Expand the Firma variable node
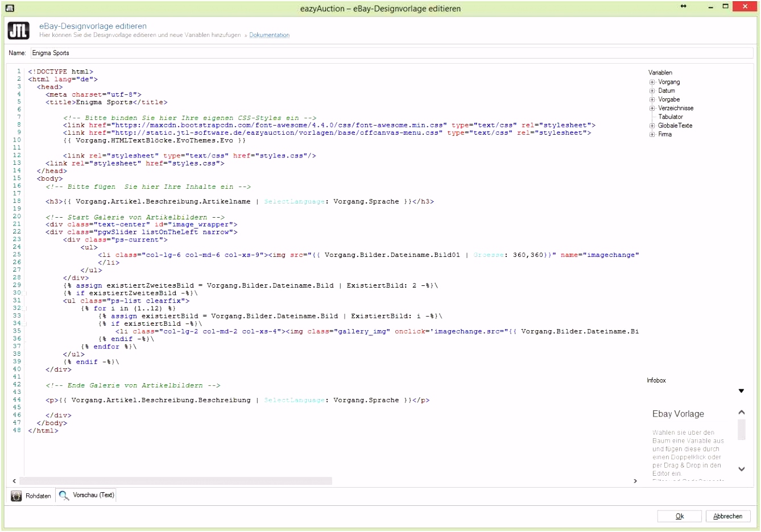 (652, 135)
